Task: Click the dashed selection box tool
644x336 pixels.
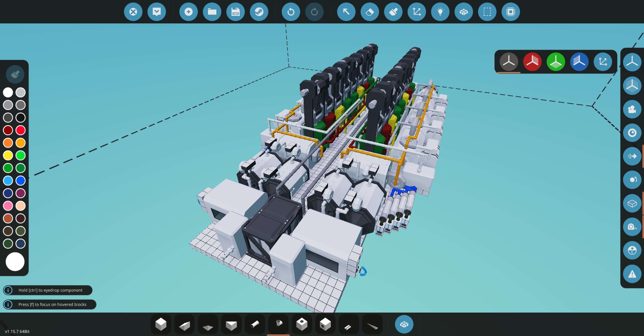Action: coord(487,12)
